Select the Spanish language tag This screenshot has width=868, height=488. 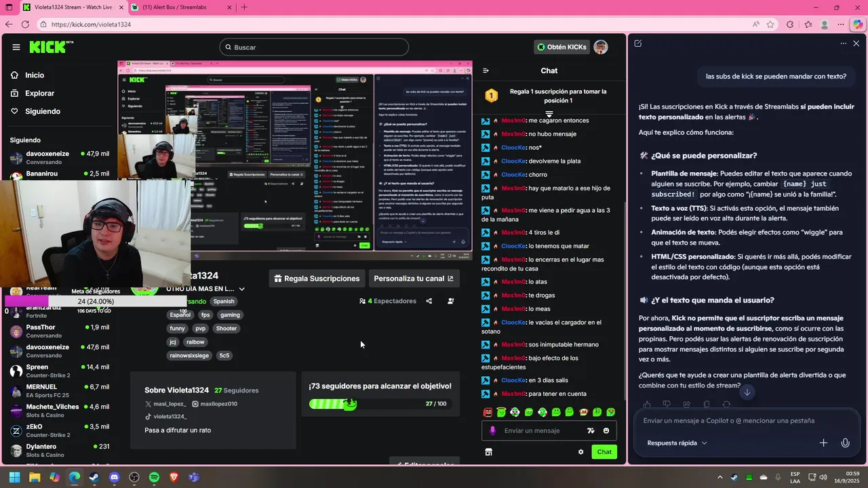coord(224,301)
